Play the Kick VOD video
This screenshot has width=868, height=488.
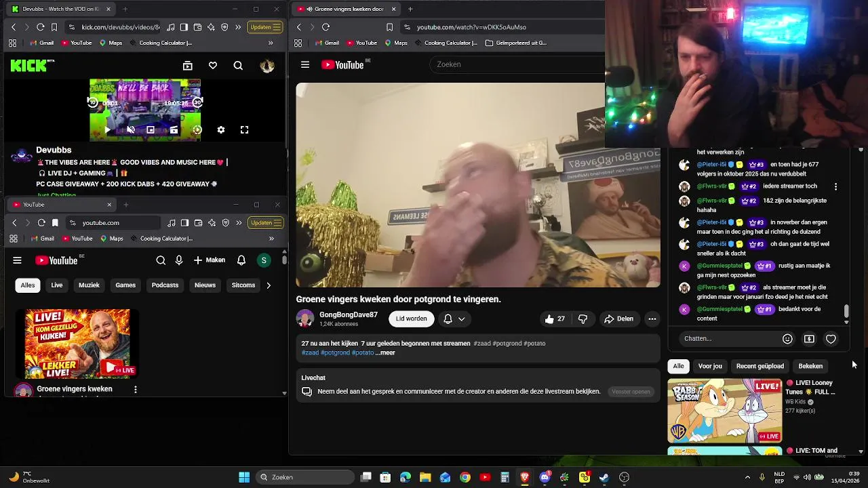click(x=107, y=129)
